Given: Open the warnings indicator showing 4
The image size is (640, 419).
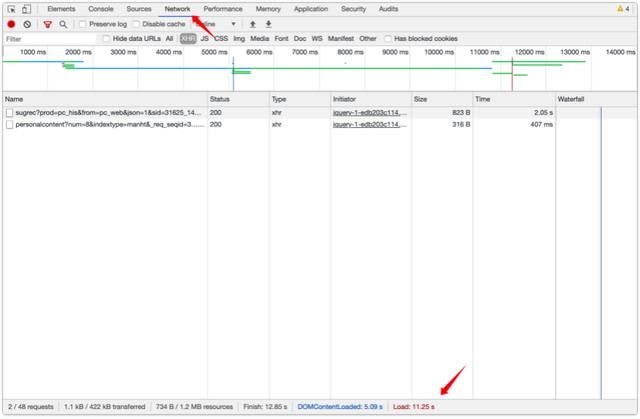Looking at the screenshot, I should coord(623,9).
